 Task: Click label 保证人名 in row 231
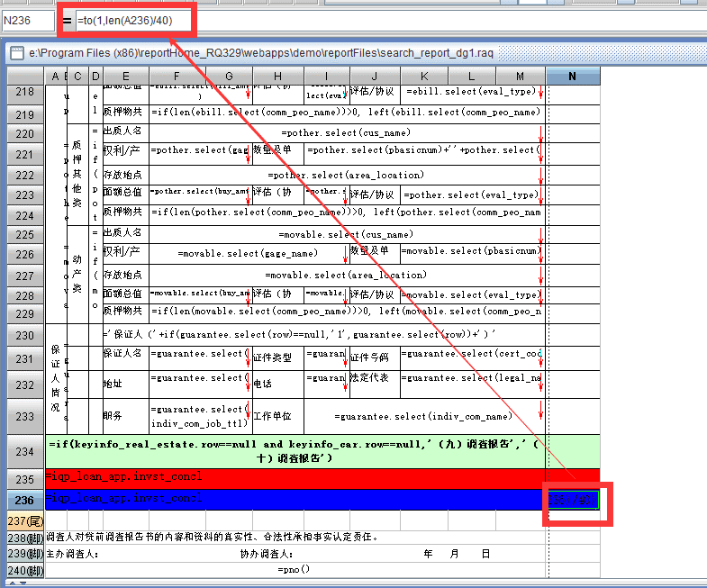tap(122, 354)
